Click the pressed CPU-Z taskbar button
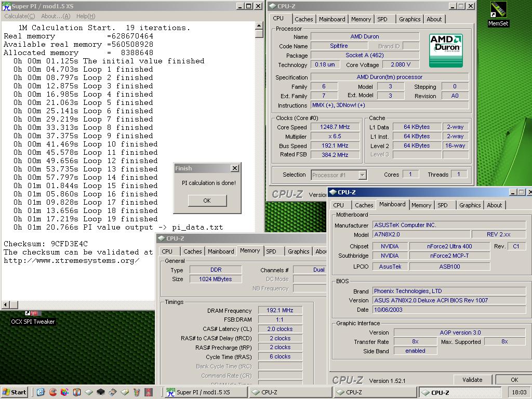Screen dimensions: 532x399 460,392
